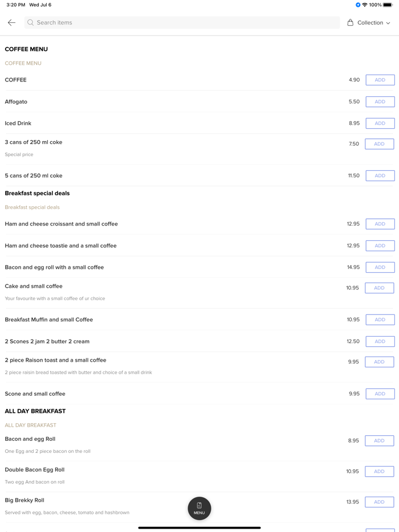399x532 pixels.
Task: Add Affogato to the order
Action: (380, 102)
